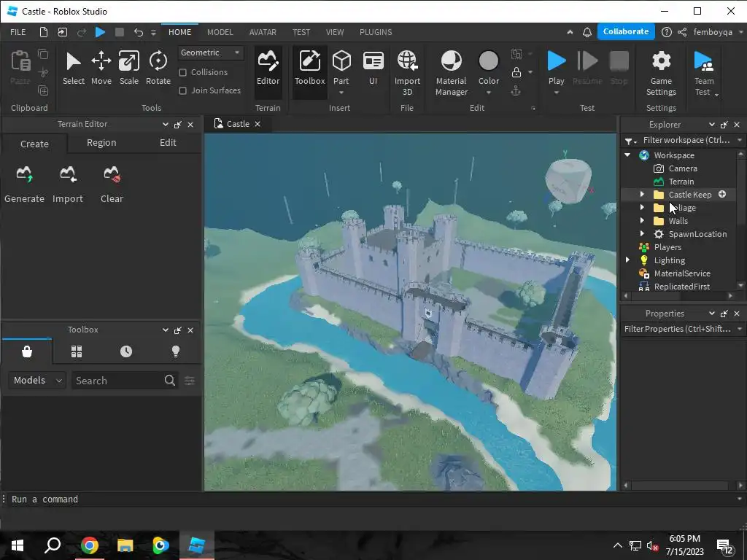Click the New file icon in quick access bar

[x=43, y=32]
